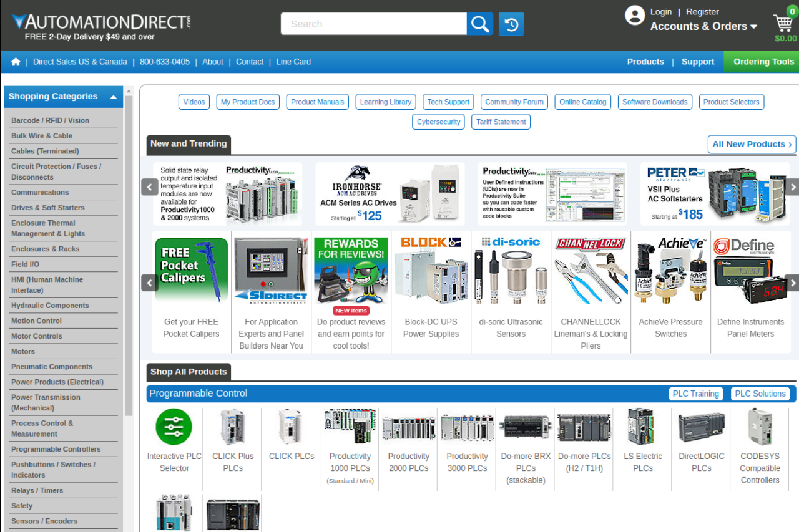Open the Interactive PLC Selector icon
799x532 pixels.
(174, 427)
